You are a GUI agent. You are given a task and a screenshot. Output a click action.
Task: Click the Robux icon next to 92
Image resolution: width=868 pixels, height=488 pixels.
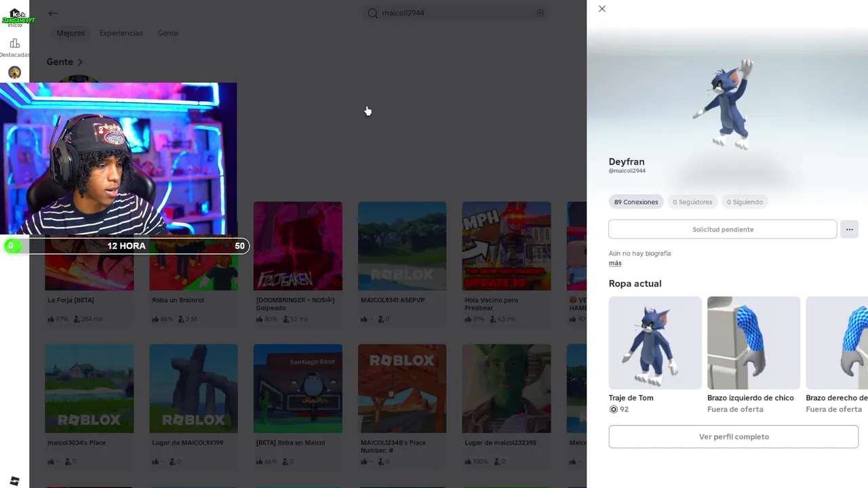click(x=614, y=409)
